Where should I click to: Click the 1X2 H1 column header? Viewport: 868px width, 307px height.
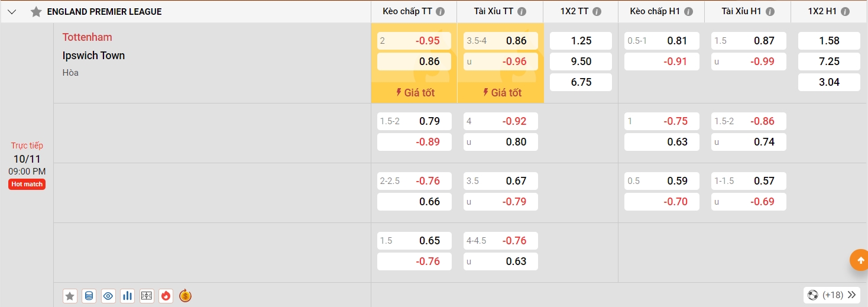coord(822,12)
